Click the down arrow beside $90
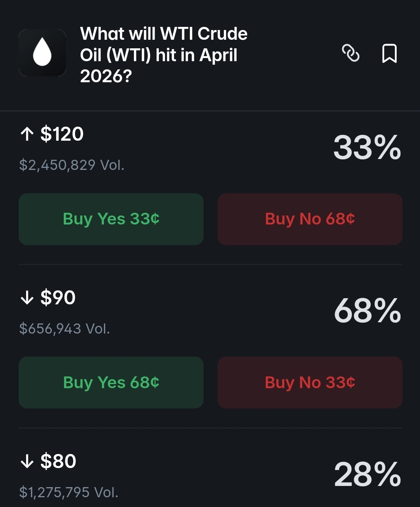The height and width of the screenshot is (507, 420). point(27,298)
